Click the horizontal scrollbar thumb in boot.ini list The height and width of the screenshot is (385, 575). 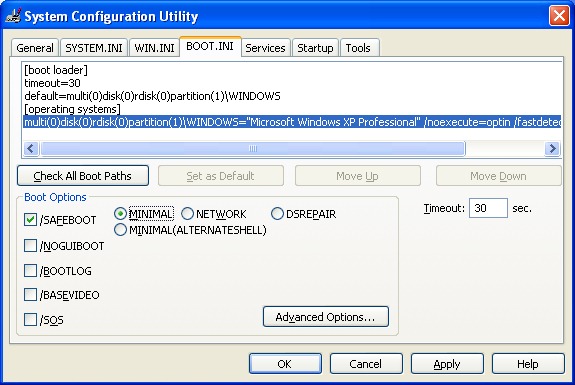click(x=253, y=148)
